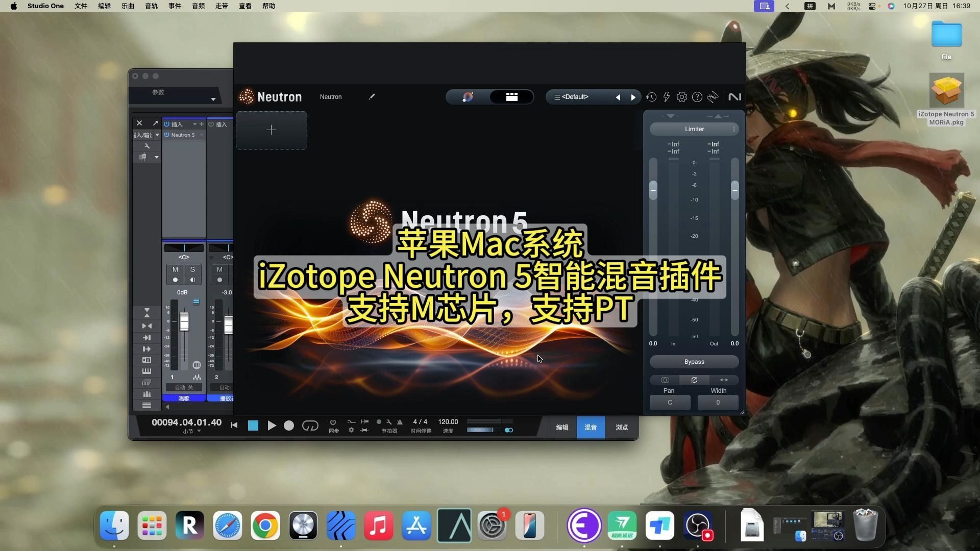Return to start in Studio One transport
The image size is (980, 551).
click(234, 425)
